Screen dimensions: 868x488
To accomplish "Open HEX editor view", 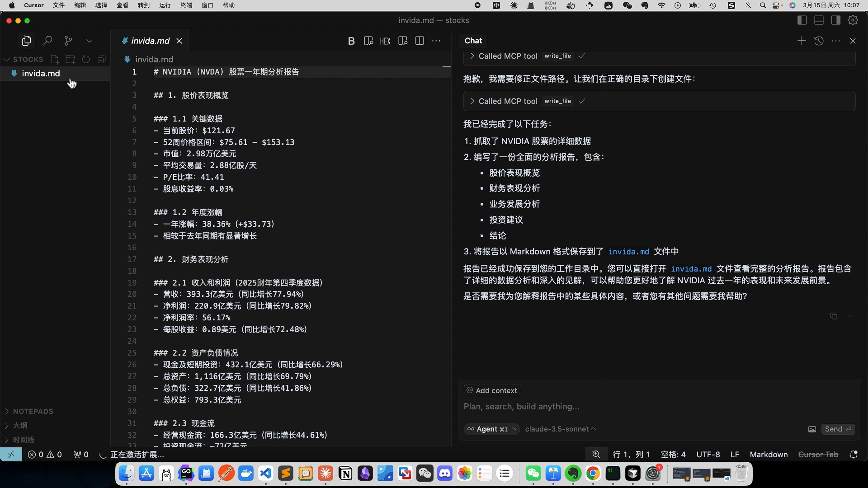I will pyautogui.click(x=385, y=41).
